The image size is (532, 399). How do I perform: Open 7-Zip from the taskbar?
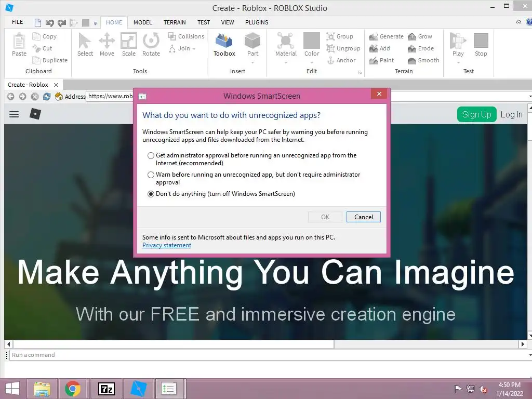pos(106,389)
